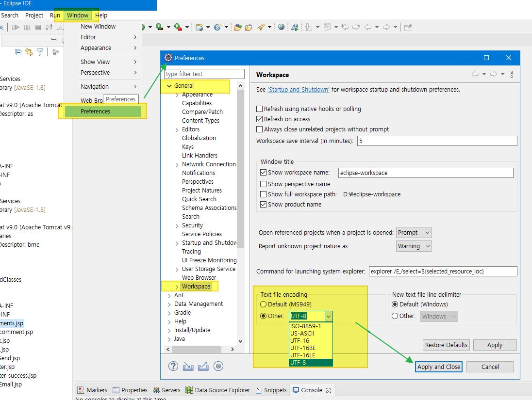Screen dimensions: 532x400
Task: Select Preferences in Window menu
Action: pos(102,111)
